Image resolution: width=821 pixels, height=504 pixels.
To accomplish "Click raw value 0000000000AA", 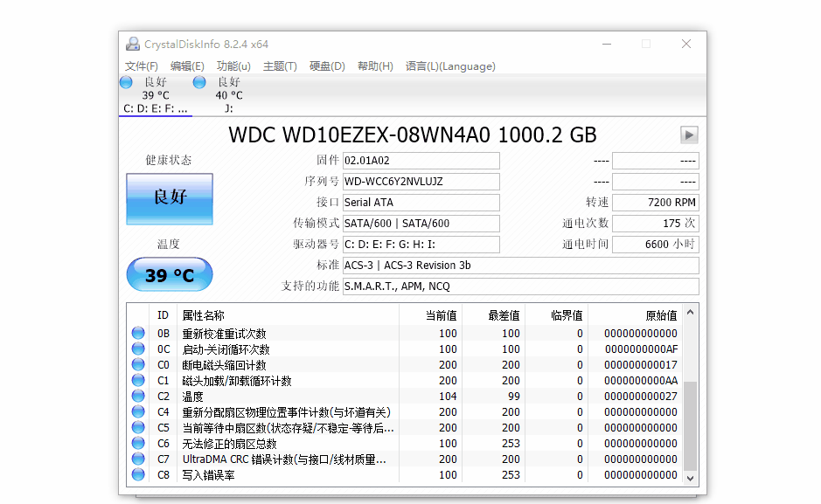I will [641, 380].
